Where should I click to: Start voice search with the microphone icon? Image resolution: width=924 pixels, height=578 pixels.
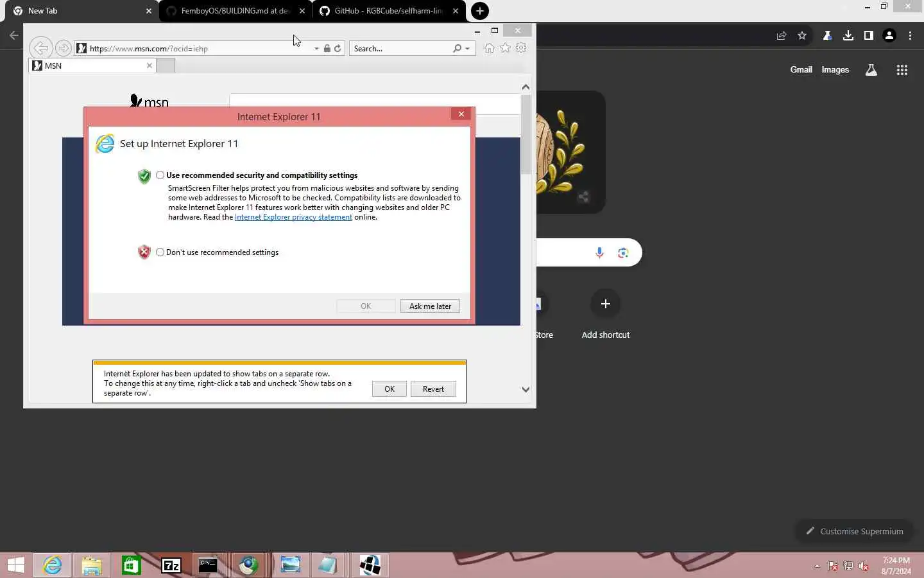599,253
